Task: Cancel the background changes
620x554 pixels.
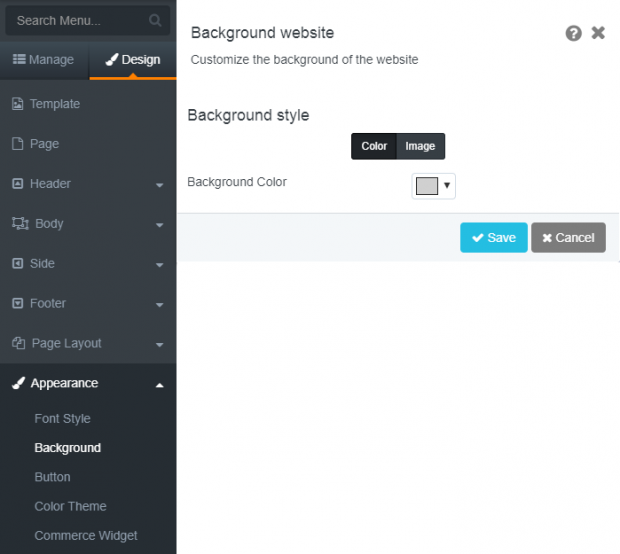Action: click(568, 238)
